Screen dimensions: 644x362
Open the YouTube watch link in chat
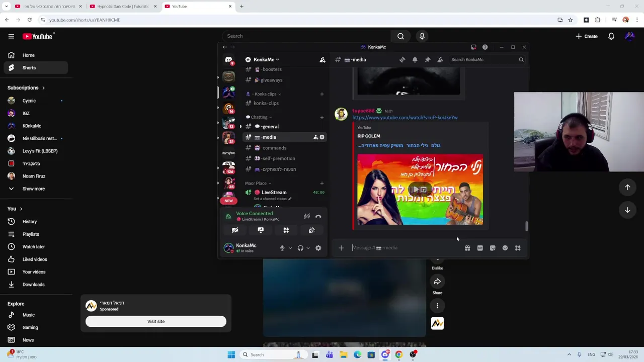(405, 118)
